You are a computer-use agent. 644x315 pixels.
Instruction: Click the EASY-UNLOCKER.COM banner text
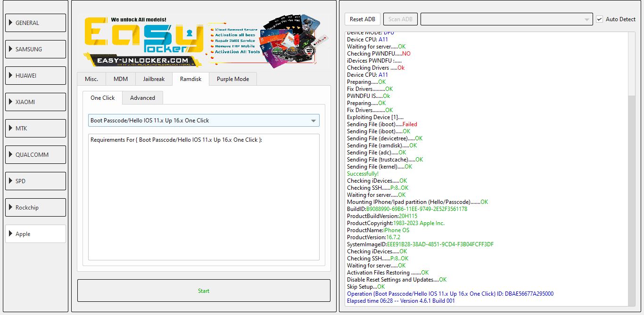coord(143,60)
